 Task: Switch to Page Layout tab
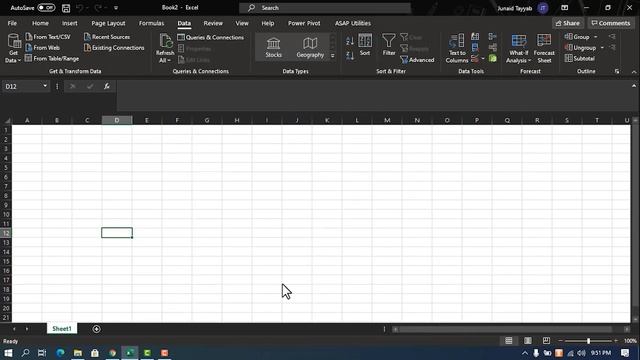click(x=108, y=23)
